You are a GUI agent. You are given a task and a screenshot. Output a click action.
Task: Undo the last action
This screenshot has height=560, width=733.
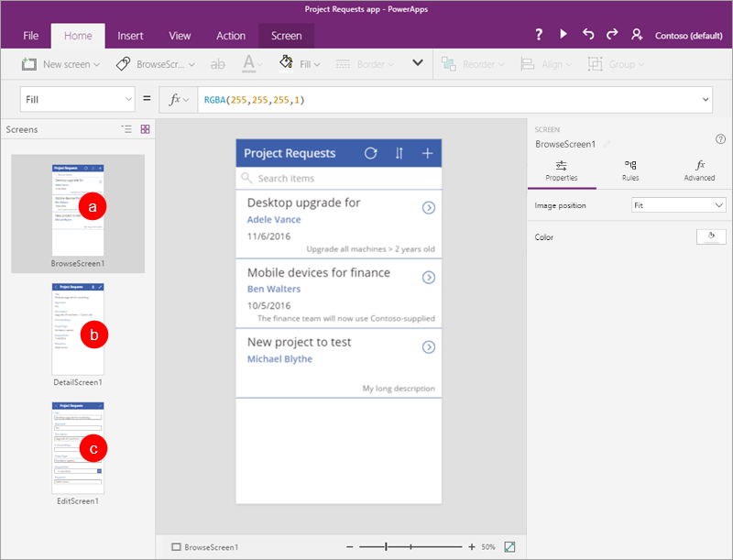point(588,34)
